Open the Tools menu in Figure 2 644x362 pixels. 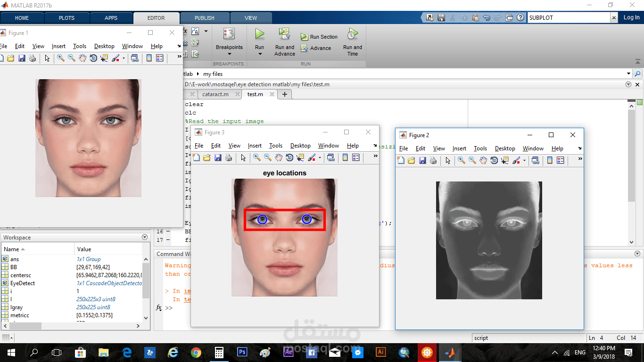480,148
